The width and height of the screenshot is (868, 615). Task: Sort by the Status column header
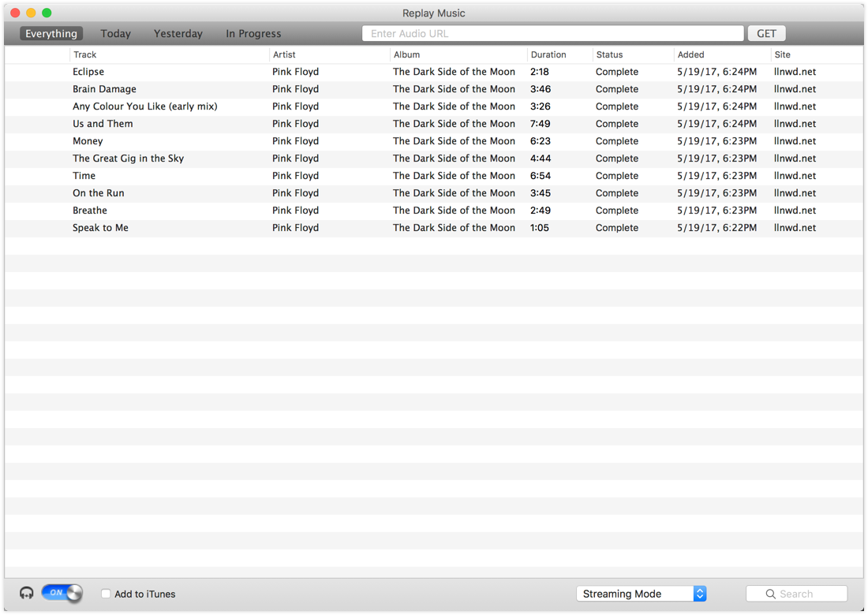(634, 54)
